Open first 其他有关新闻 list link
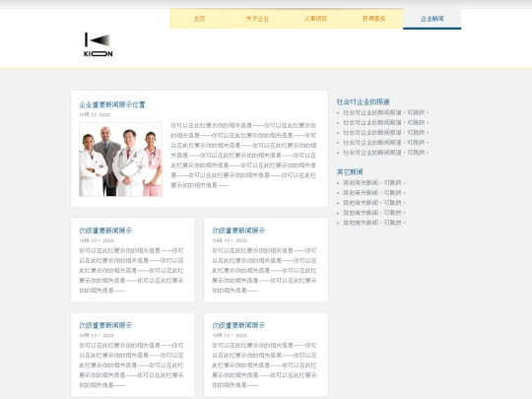This screenshot has width=532, height=399. tap(374, 182)
